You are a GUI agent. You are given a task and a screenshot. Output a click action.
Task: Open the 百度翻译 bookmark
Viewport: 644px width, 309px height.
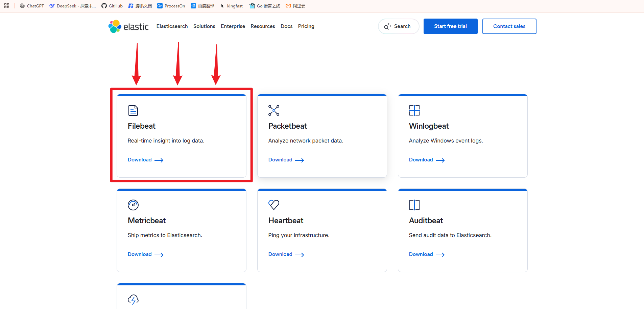pos(202,6)
